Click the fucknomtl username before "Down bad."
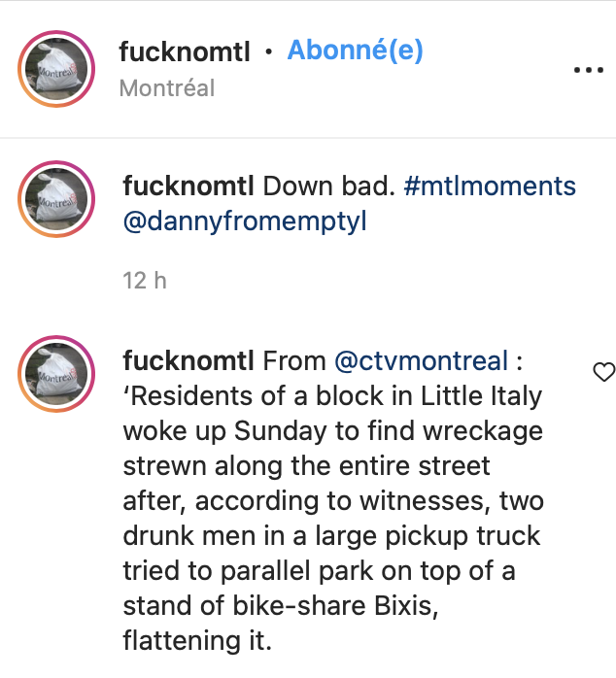The image size is (616, 678). (189, 186)
